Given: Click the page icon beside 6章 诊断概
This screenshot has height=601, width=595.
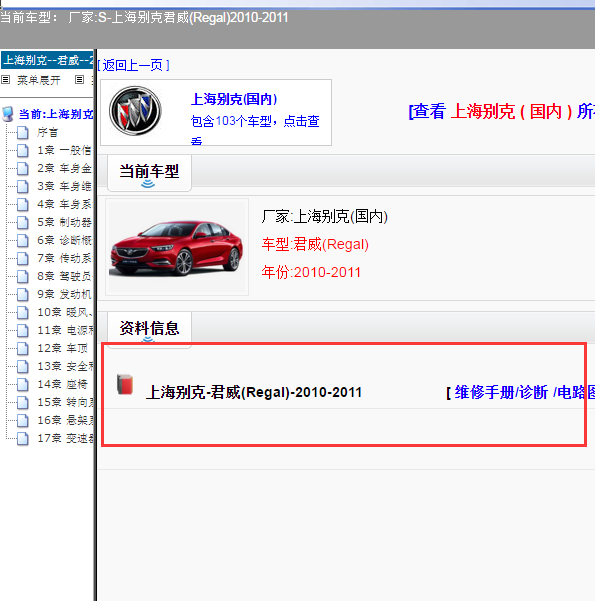Looking at the screenshot, I should pyautogui.click(x=23, y=241).
